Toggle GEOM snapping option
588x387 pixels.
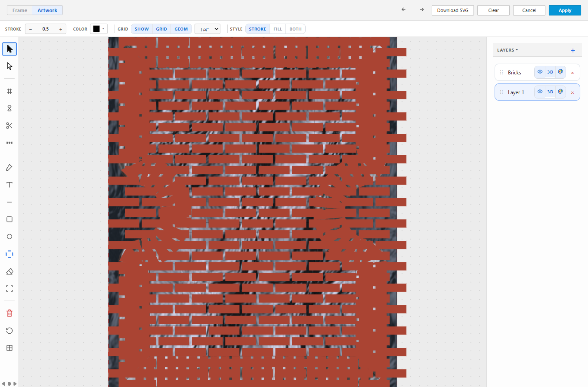pos(181,29)
